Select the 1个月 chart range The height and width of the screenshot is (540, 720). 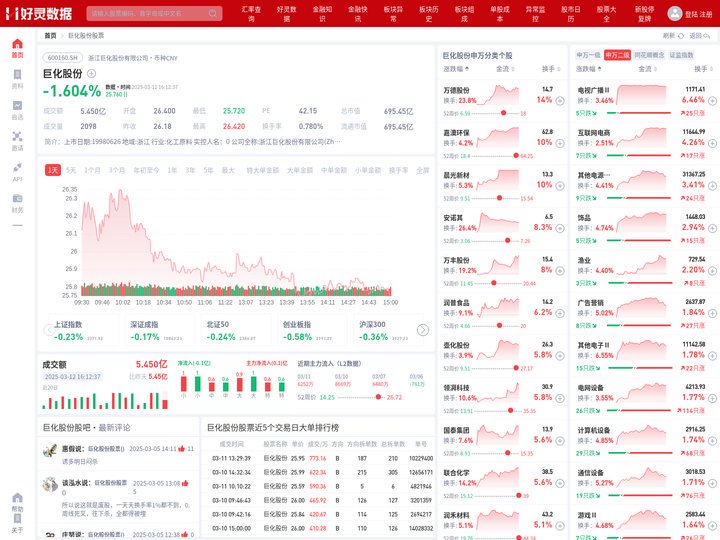(x=92, y=170)
